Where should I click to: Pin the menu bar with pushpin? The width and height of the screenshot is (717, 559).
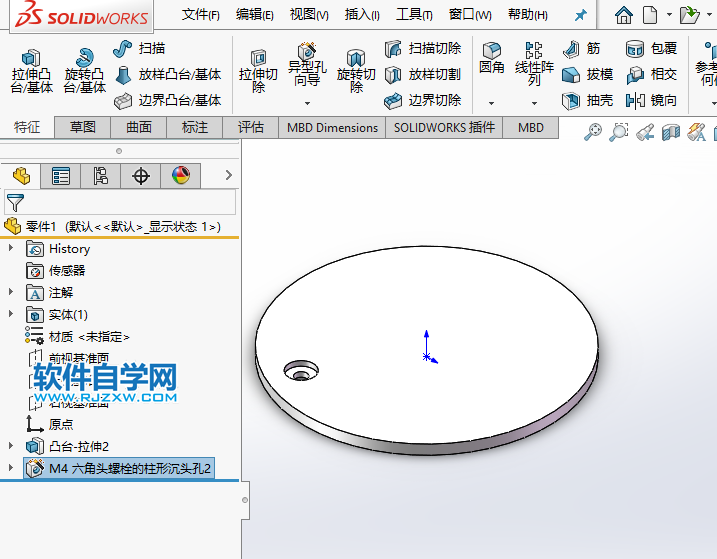(x=580, y=15)
